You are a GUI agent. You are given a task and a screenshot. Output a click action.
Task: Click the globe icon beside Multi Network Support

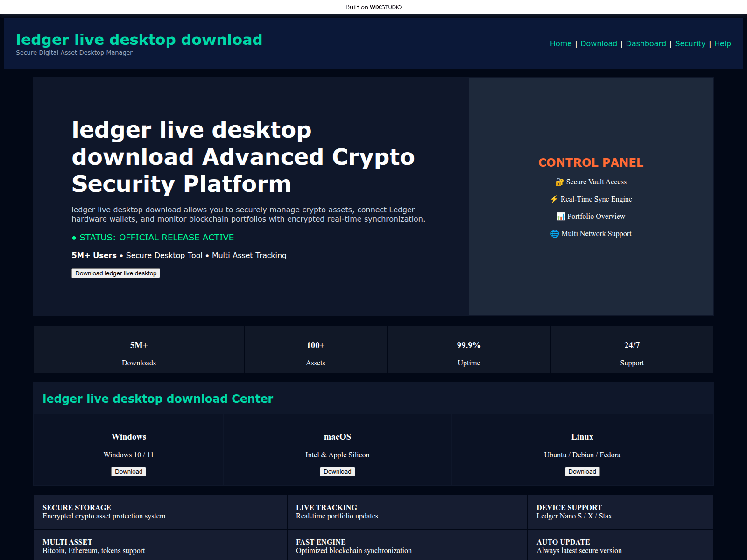tap(555, 234)
